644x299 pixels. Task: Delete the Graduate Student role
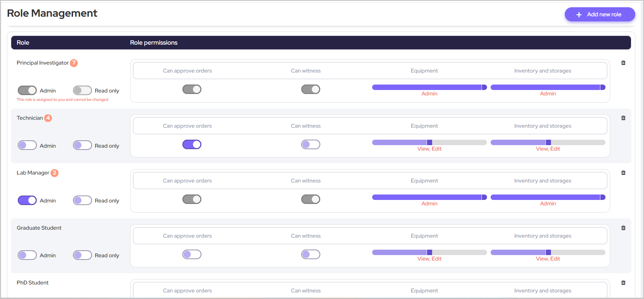click(623, 228)
